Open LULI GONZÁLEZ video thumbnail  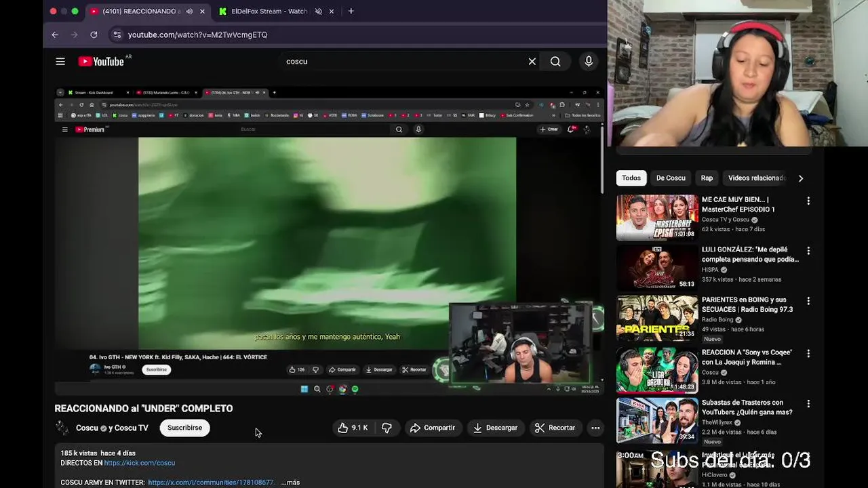coord(656,268)
